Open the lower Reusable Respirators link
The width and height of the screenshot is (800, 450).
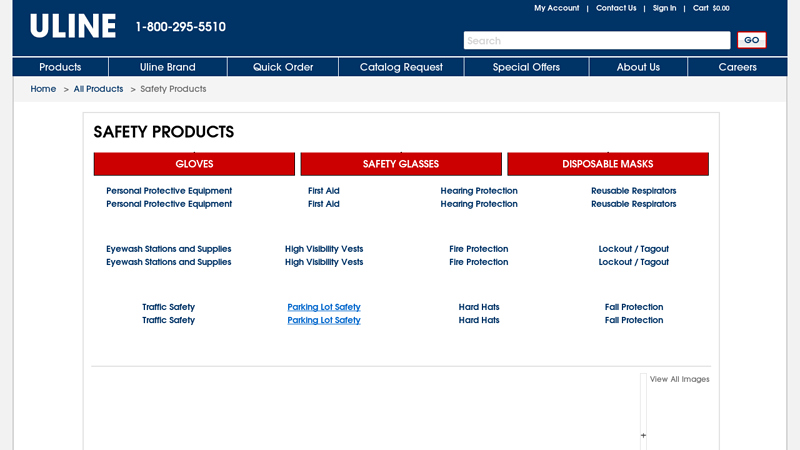(x=634, y=204)
